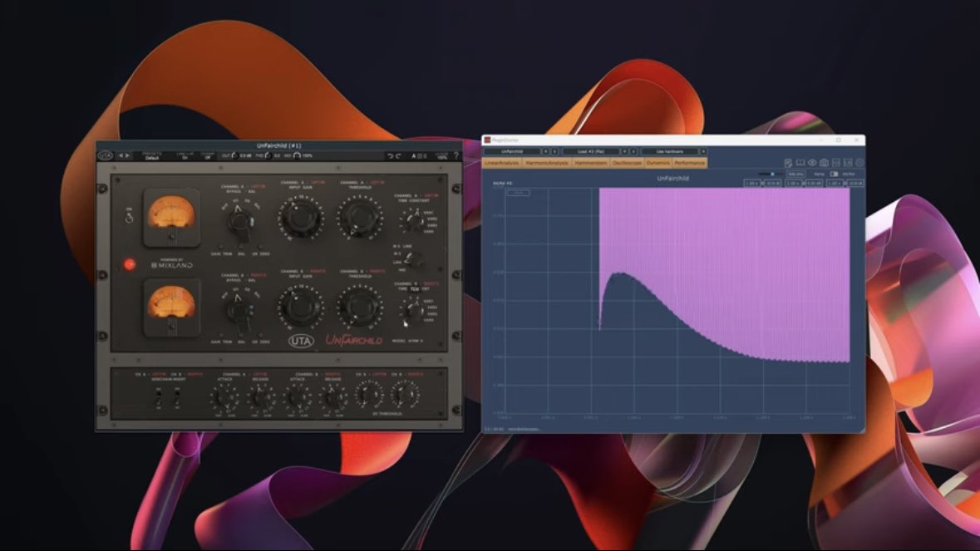The height and width of the screenshot is (551, 980).
Task: Toggle Channel A sidechain insert switch
Action: point(158,397)
